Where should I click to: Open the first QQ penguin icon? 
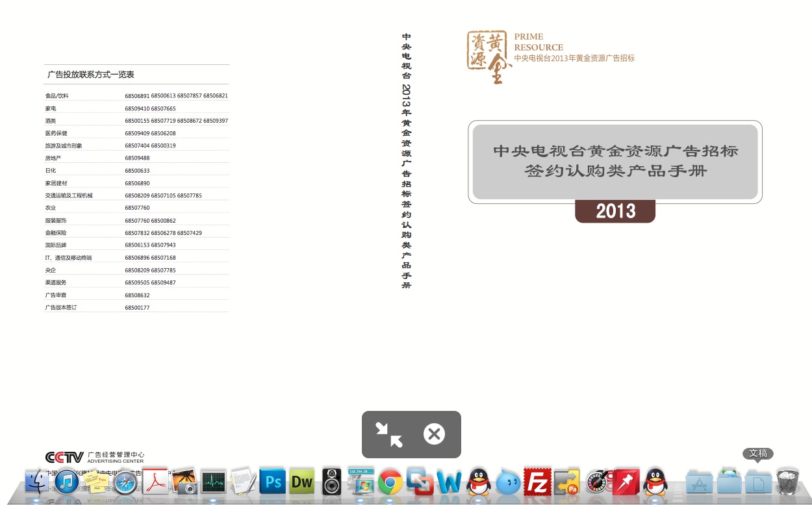[479, 482]
